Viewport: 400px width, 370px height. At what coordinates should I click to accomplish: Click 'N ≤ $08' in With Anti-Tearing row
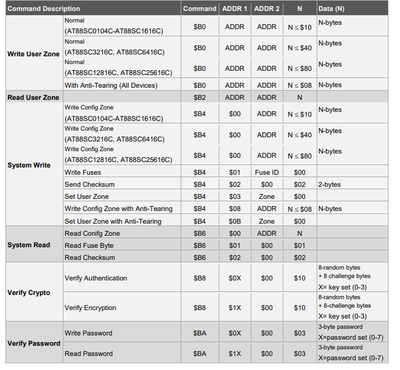300,86
